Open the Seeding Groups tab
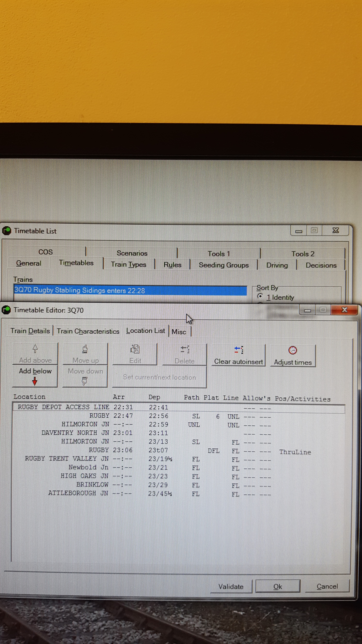Screen dimensions: 362x644 (x=224, y=265)
